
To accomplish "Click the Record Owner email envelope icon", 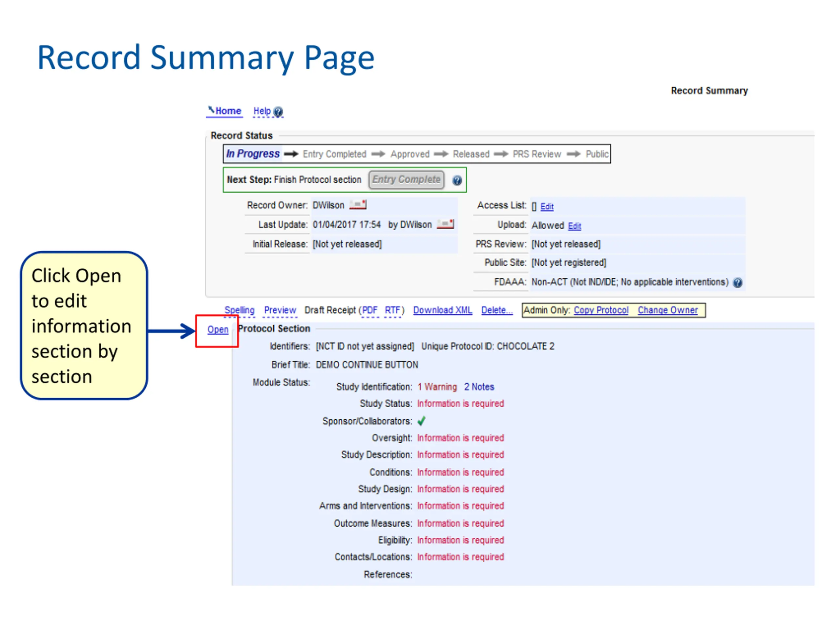I will click(x=358, y=205).
